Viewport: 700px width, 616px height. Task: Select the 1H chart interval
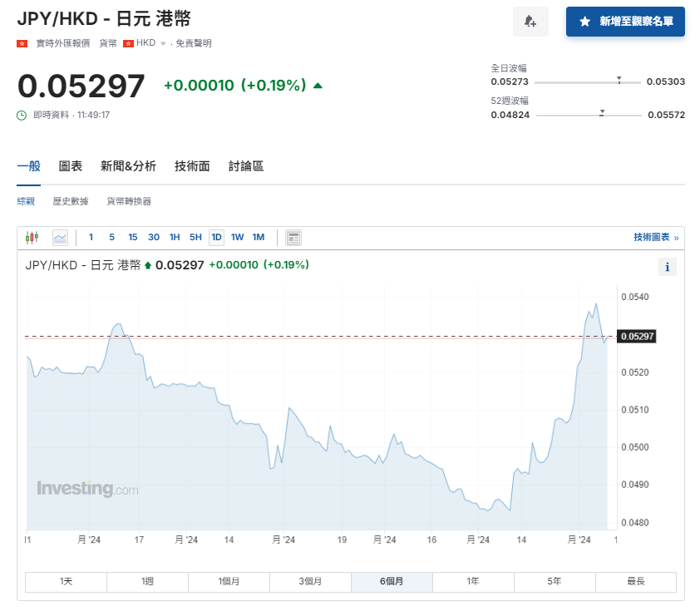point(175,237)
